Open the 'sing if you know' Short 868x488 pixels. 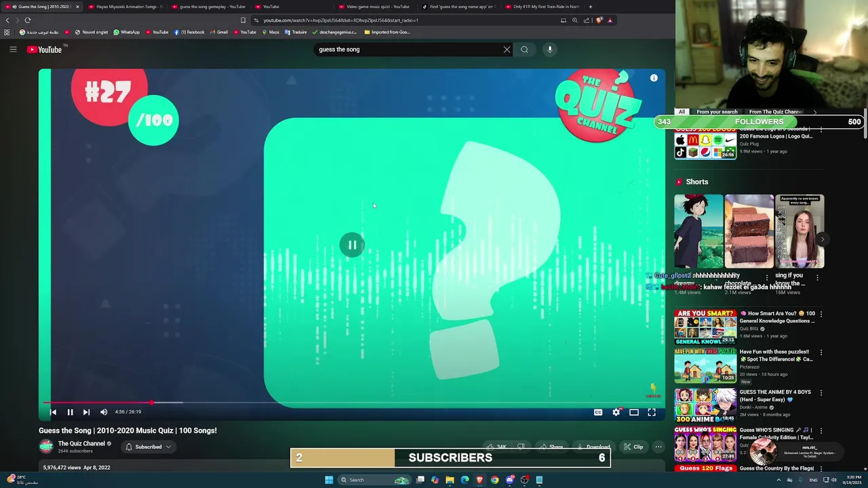tap(800, 231)
